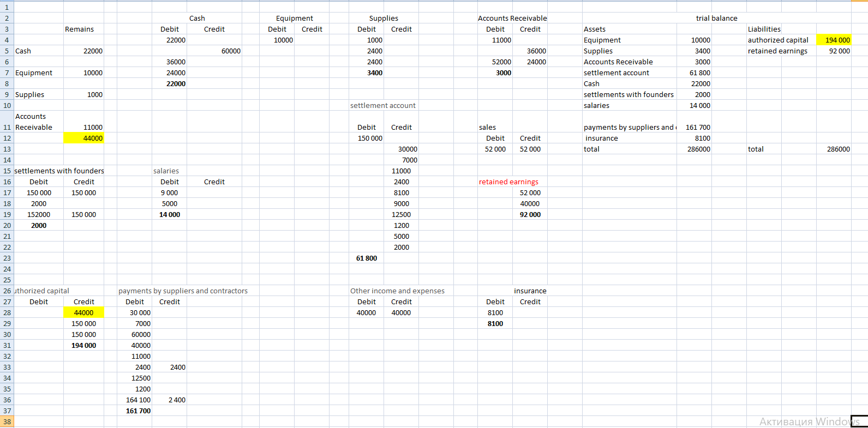Select the yellow 44000 cell under Remains

[x=84, y=138]
